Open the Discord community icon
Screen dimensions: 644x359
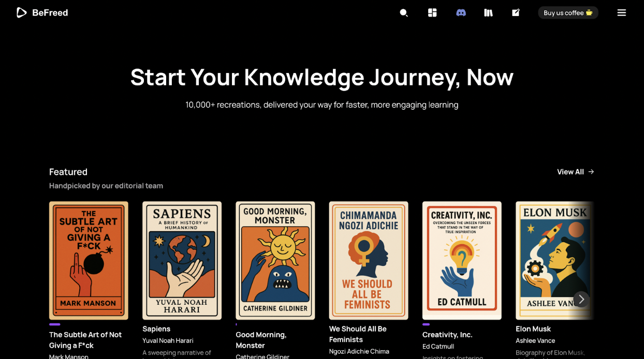point(461,13)
